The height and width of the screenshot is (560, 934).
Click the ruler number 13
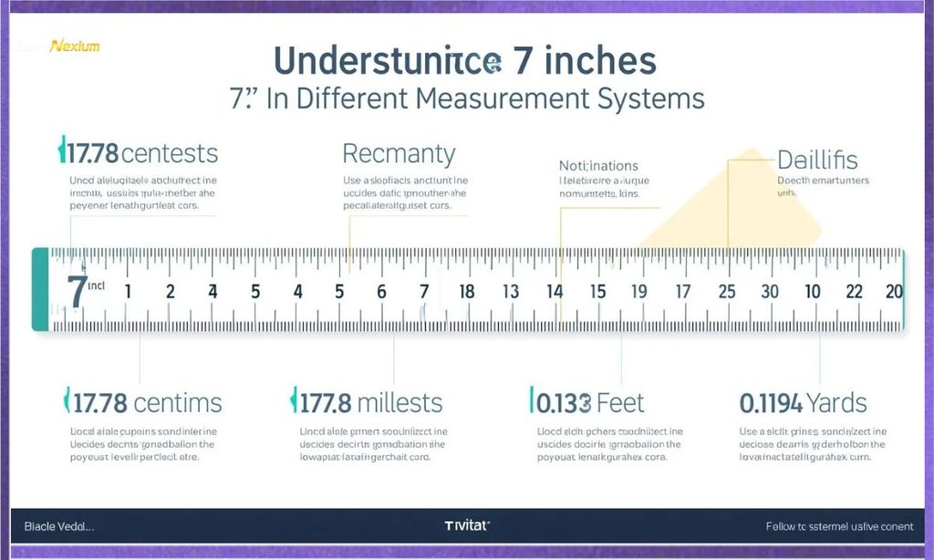pos(511,291)
